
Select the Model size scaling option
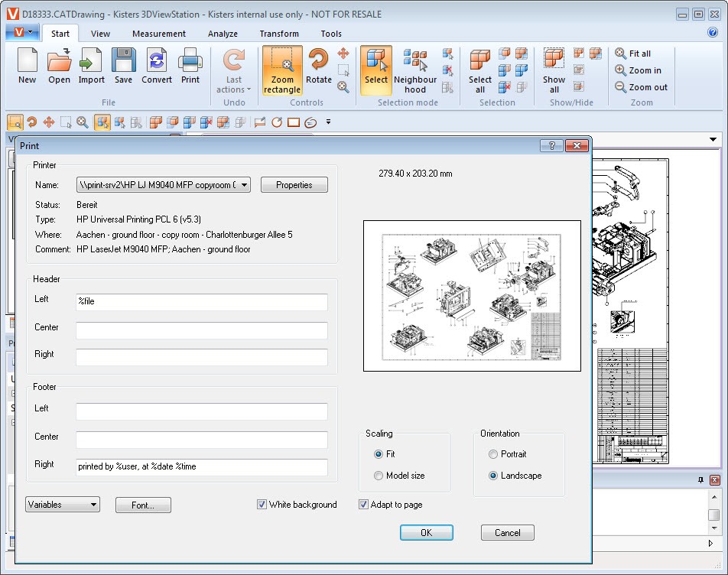379,476
